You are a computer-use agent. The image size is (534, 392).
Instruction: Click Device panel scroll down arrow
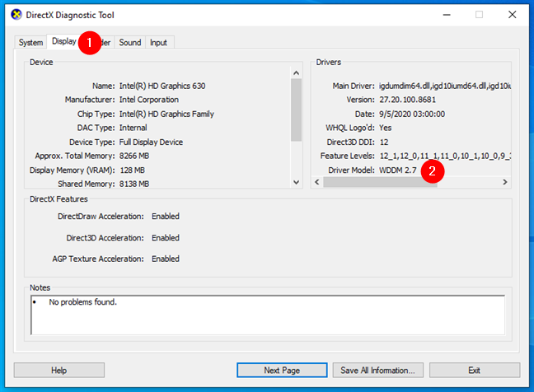[x=297, y=182]
